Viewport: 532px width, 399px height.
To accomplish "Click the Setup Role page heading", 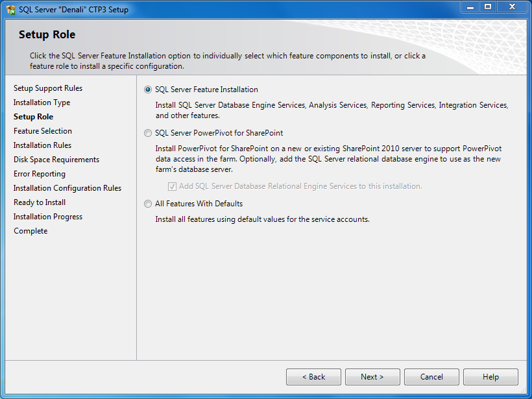I will coord(47,34).
